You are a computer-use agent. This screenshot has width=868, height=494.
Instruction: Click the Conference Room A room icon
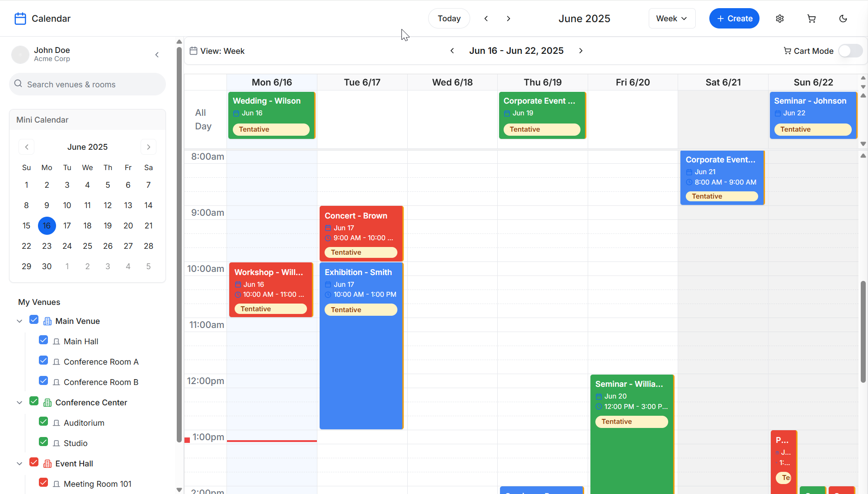pyautogui.click(x=56, y=362)
